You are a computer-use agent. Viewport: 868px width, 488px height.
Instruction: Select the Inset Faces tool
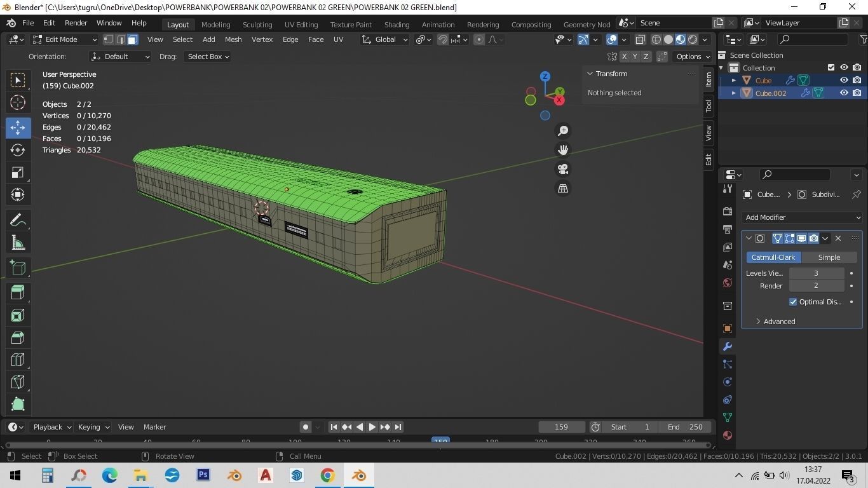[x=18, y=315]
